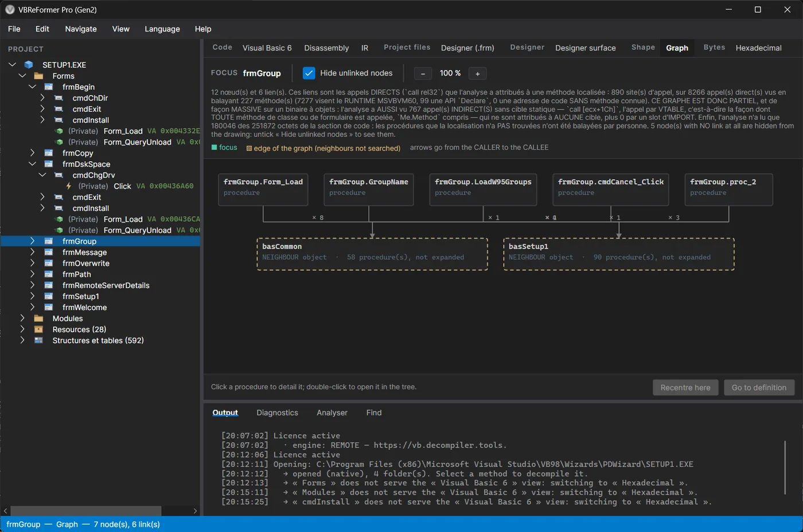Screen dimensions: 803x532
Task: Select the frmGroup.proc_2 graph node
Action: click(728, 189)
